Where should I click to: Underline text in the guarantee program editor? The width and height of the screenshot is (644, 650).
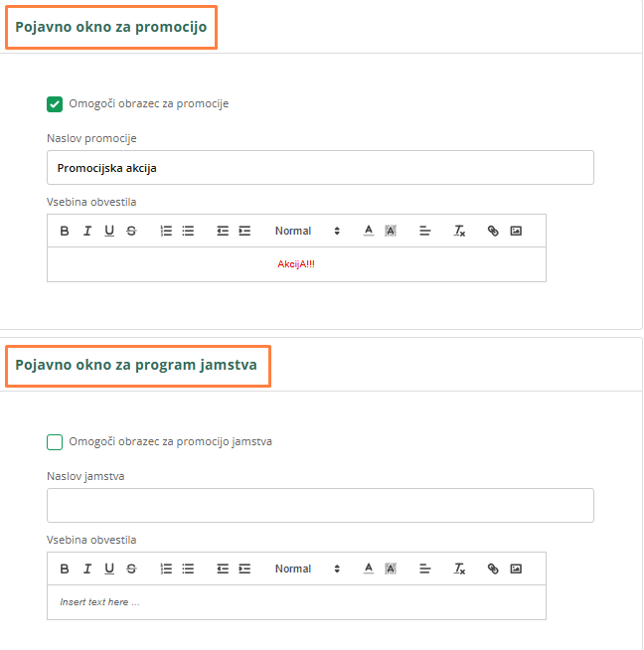tap(109, 569)
